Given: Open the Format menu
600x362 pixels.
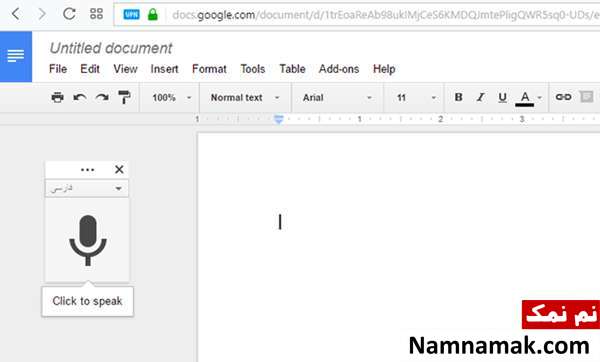Looking at the screenshot, I should point(209,69).
